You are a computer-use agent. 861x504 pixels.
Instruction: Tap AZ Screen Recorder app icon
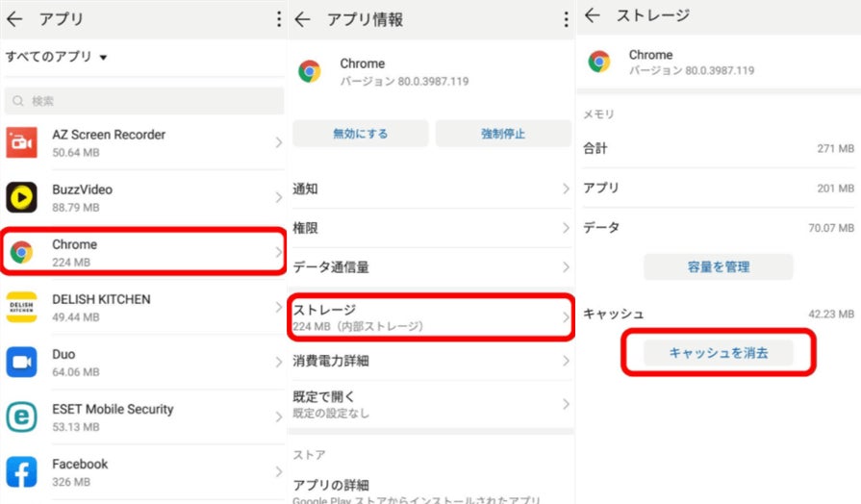click(x=21, y=142)
